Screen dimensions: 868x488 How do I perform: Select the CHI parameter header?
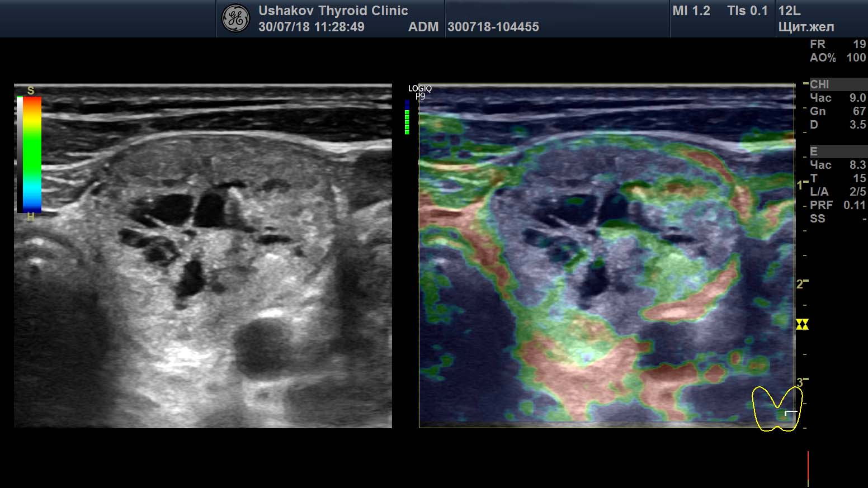838,84
